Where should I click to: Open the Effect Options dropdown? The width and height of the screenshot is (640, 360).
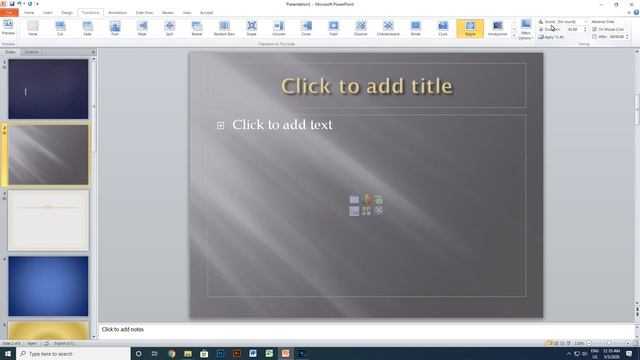click(x=526, y=29)
